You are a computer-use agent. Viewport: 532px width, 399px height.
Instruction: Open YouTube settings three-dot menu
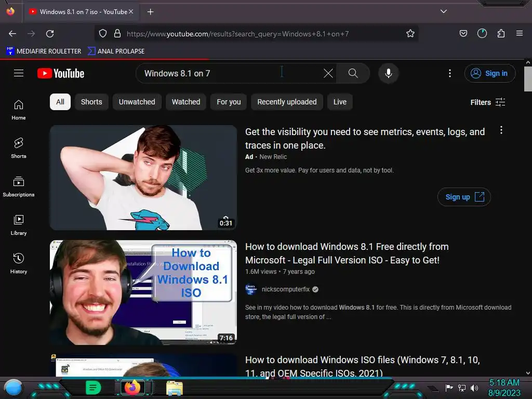click(x=450, y=73)
